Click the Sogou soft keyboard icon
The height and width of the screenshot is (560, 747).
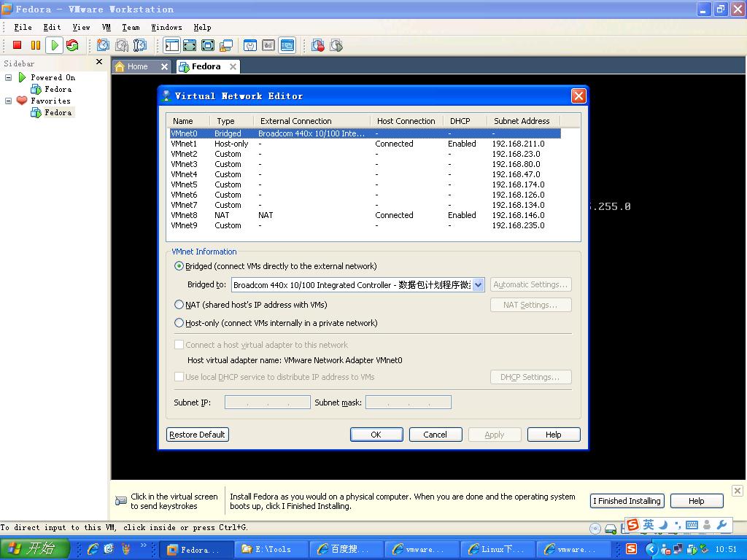[x=692, y=525]
